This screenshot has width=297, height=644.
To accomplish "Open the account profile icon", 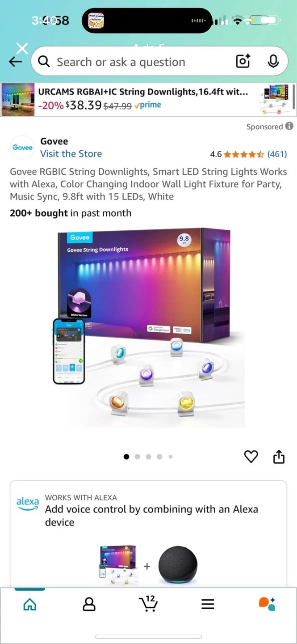I will coord(89,604).
